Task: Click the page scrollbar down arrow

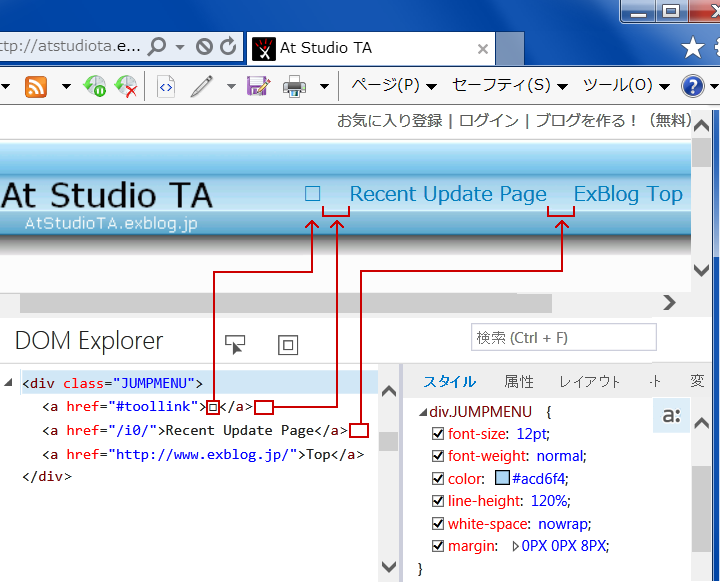Action: (x=701, y=270)
